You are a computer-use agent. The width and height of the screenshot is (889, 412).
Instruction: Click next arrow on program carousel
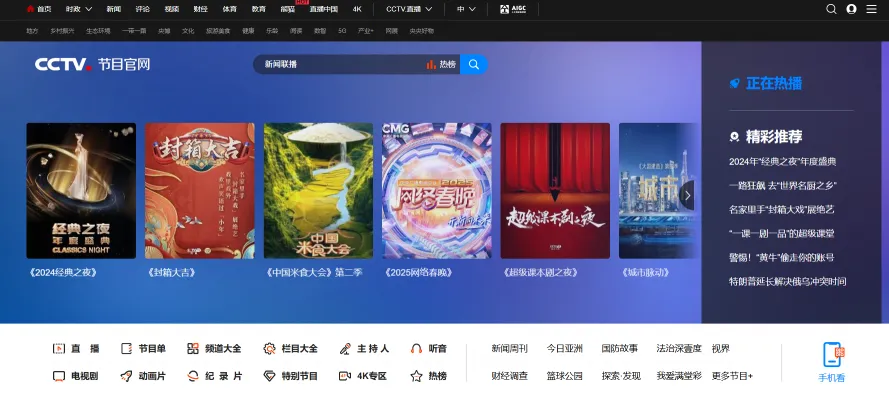687,196
